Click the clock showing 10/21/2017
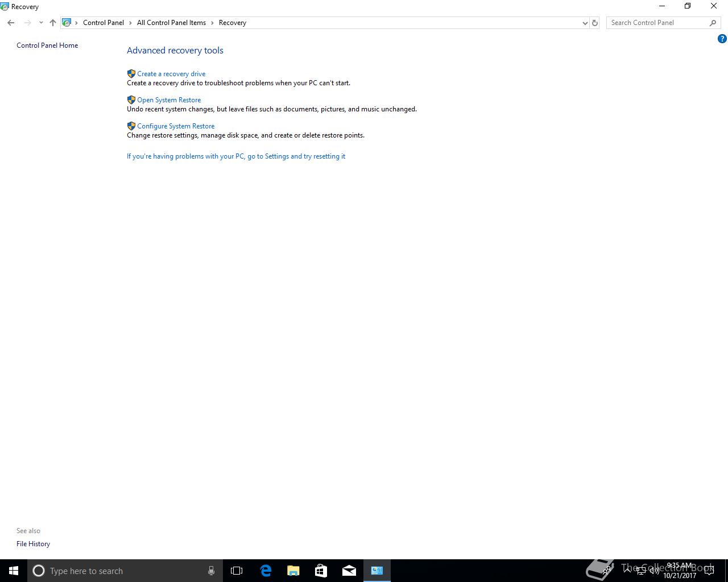 click(680, 571)
